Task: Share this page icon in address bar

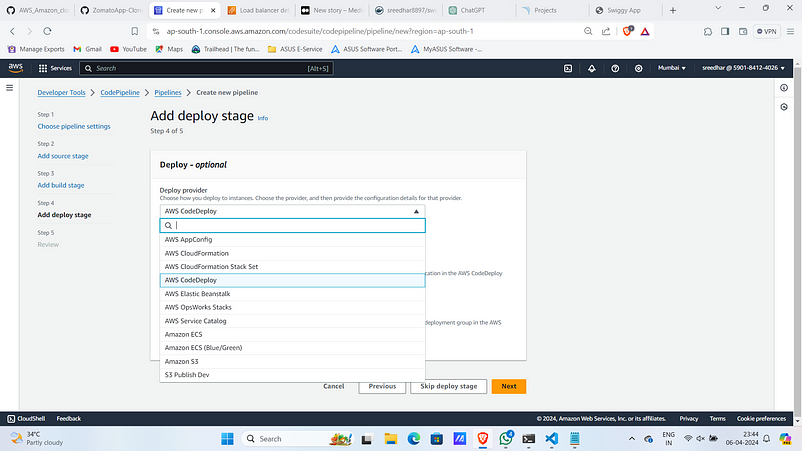Action: (606, 31)
